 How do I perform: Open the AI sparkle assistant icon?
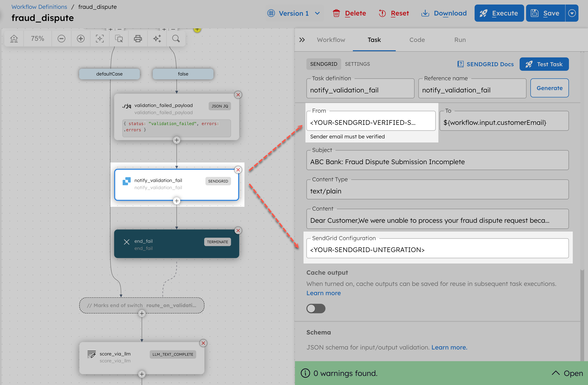[157, 39]
